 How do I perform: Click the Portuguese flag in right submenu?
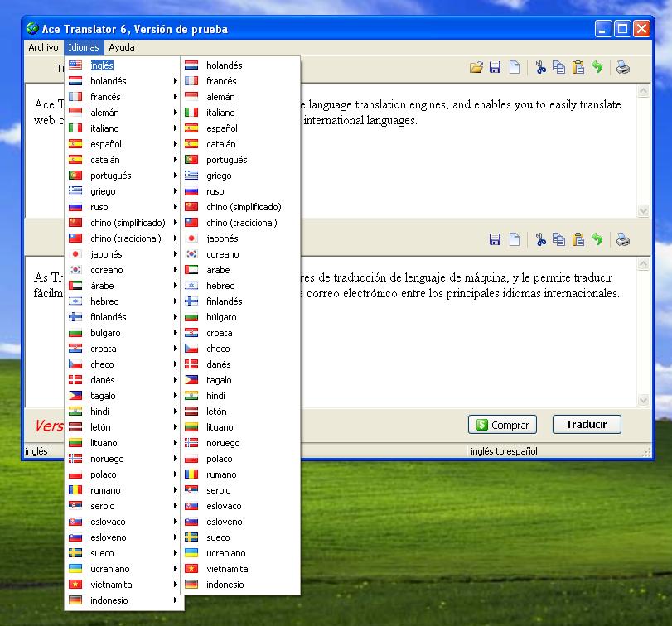(x=191, y=160)
